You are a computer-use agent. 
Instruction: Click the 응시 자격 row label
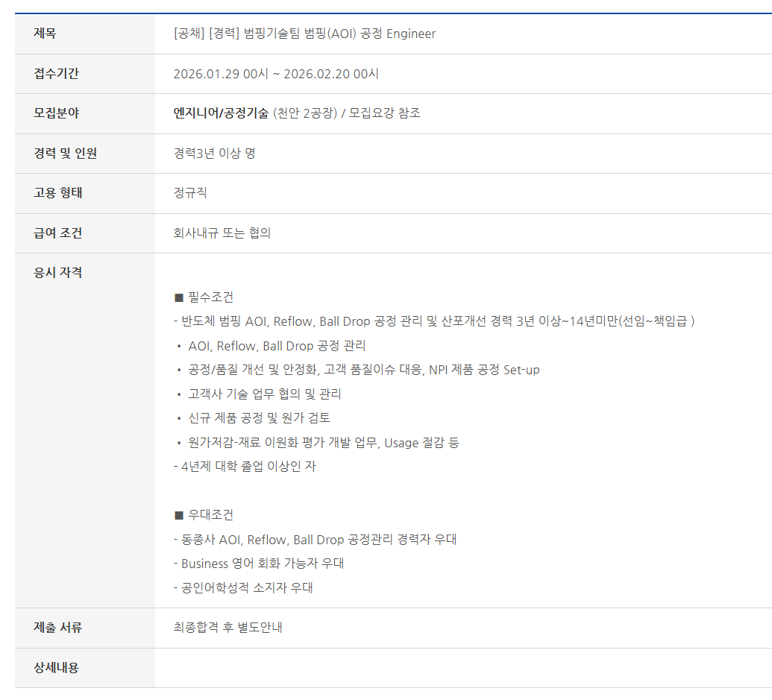(x=58, y=273)
